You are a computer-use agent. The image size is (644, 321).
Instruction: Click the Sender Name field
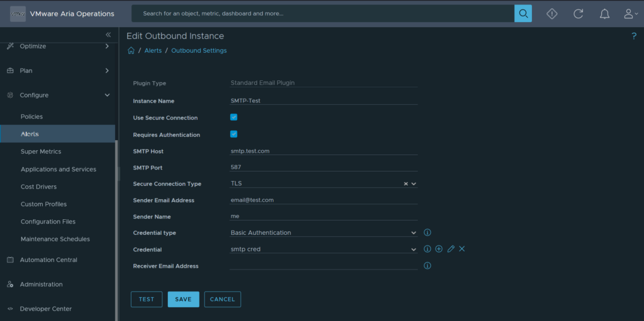pos(324,216)
